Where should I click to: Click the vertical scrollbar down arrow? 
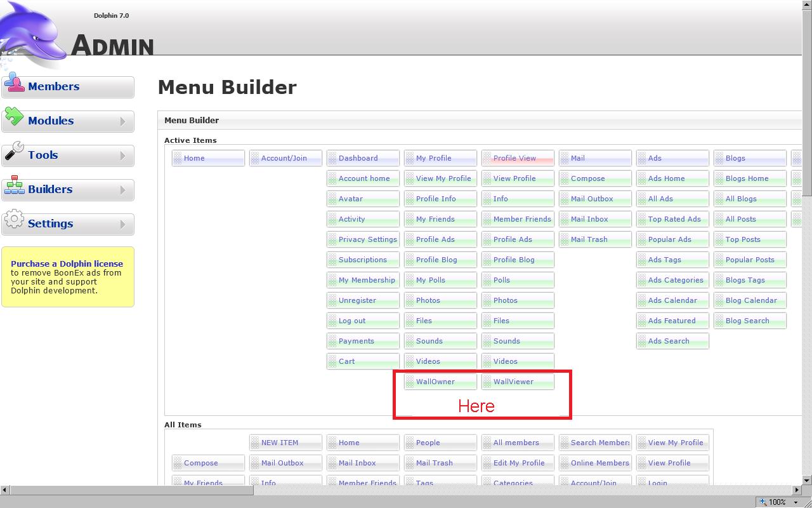[x=807, y=480]
